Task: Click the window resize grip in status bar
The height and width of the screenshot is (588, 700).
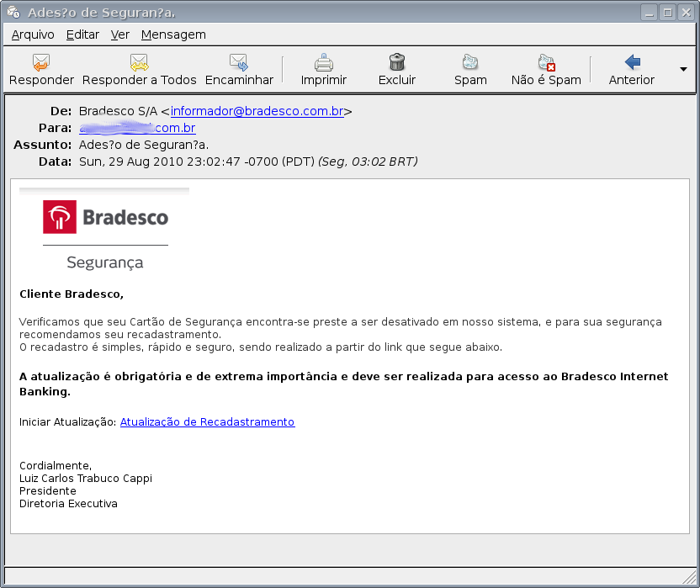Action: coord(689,577)
